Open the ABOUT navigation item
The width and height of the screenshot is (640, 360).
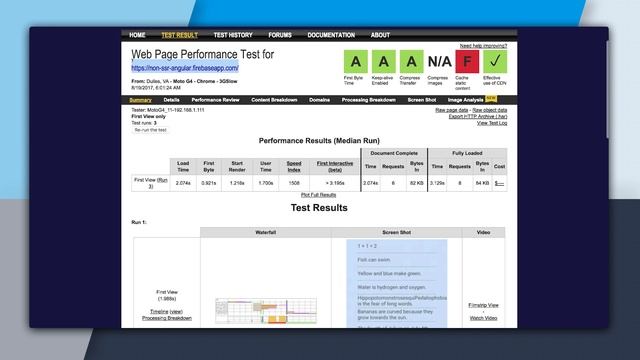click(380, 35)
